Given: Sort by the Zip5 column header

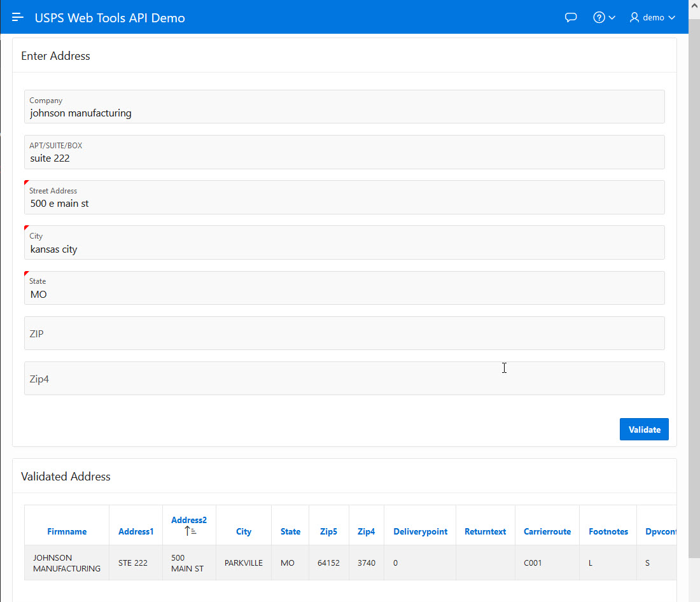Looking at the screenshot, I should [328, 531].
